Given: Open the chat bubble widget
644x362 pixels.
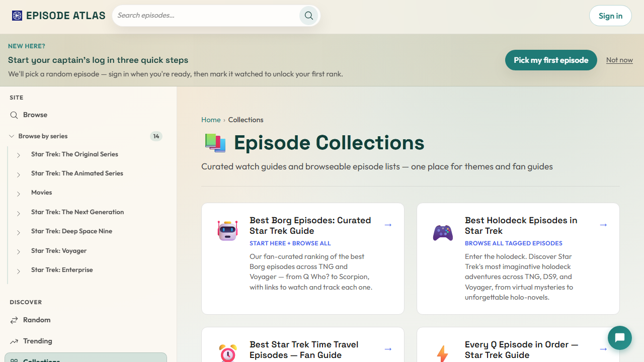Looking at the screenshot, I should [x=620, y=338].
